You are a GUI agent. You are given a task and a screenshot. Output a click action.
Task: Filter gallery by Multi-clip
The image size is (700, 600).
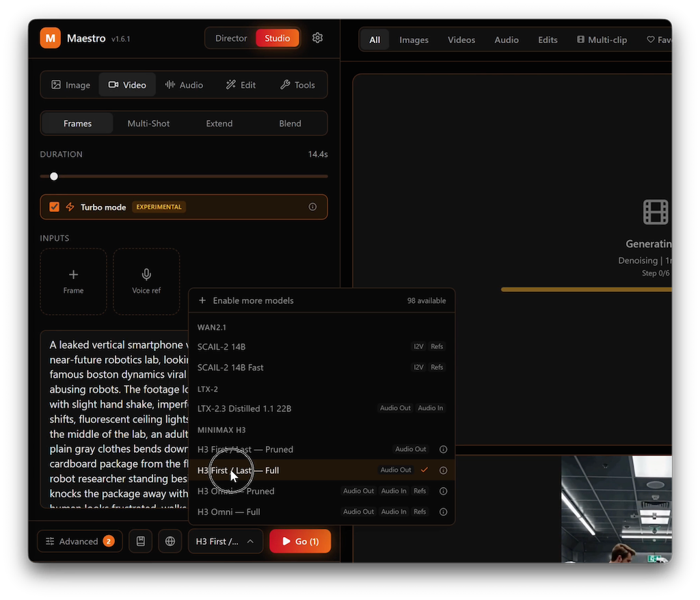coord(602,40)
